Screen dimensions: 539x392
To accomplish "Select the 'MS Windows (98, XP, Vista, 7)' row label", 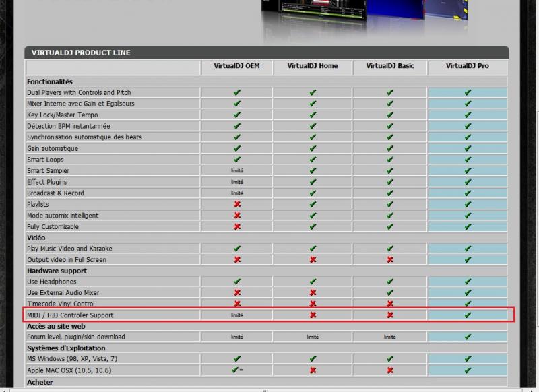I will 72,359.
